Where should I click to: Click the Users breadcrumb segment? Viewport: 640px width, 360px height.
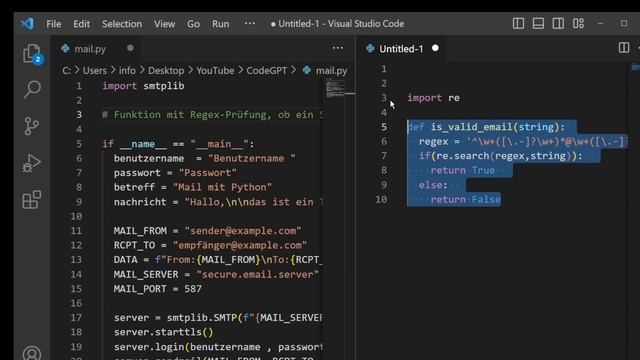pyautogui.click(x=95, y=71)
